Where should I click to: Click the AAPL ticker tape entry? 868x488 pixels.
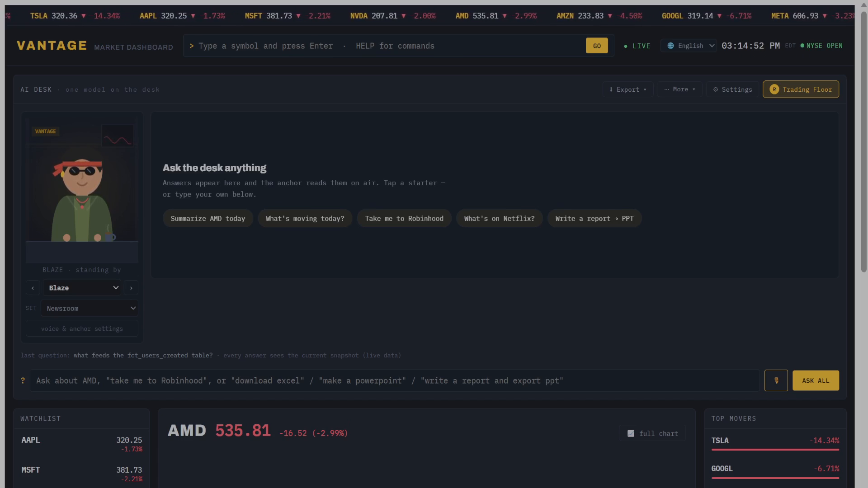point(182,16)
